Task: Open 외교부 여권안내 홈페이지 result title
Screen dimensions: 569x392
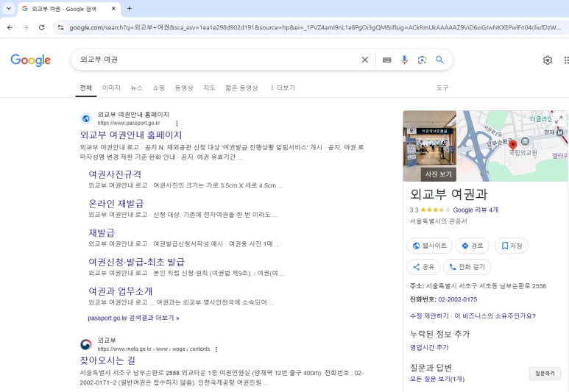Action: (130, 135)
